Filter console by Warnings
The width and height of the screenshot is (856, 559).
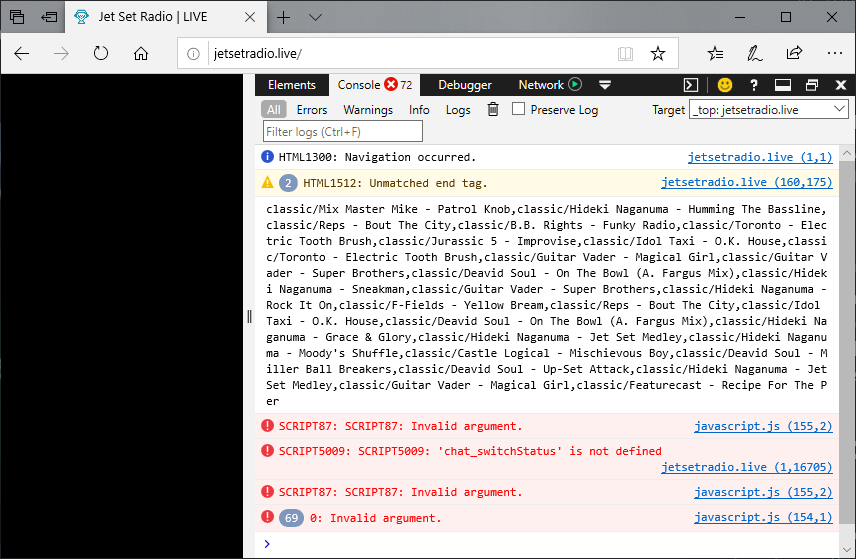point(368,110)
